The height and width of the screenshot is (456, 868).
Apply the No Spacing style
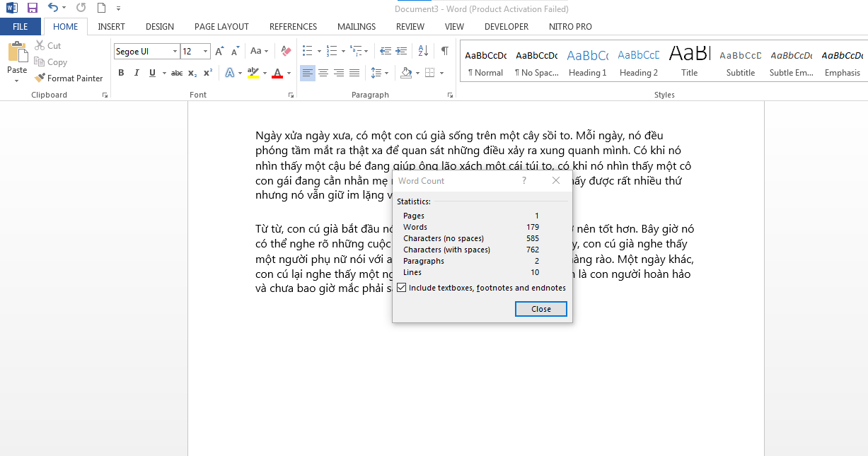(536, 62)
